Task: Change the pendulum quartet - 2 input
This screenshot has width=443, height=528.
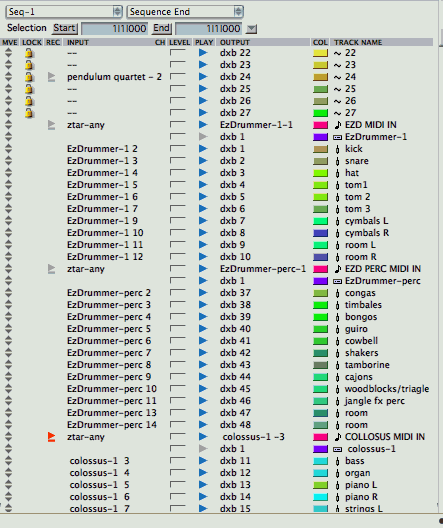Action: [114, 77]
